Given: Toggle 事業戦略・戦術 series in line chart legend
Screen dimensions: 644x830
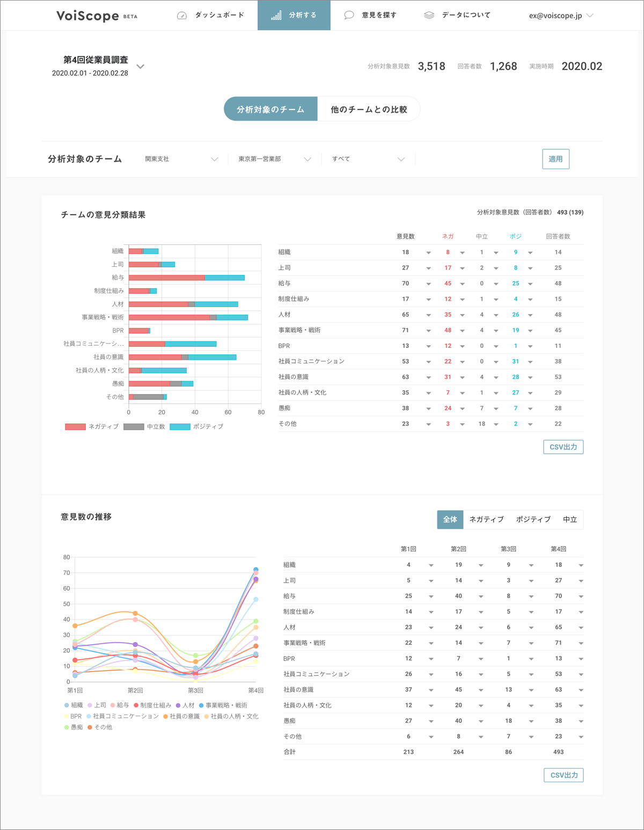Looking at the screenshot, I should (223, 705).
